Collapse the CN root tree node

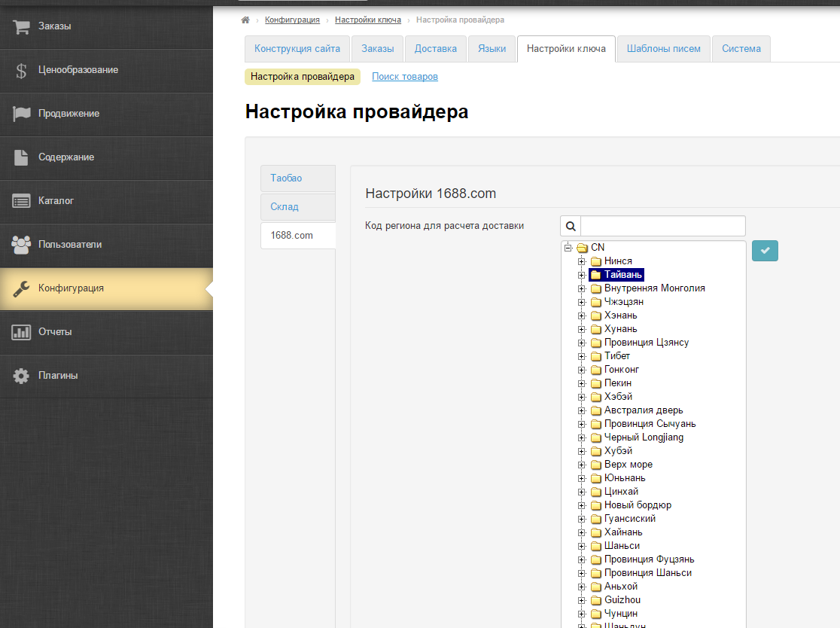pyautogui.click(x=568, y=248)
